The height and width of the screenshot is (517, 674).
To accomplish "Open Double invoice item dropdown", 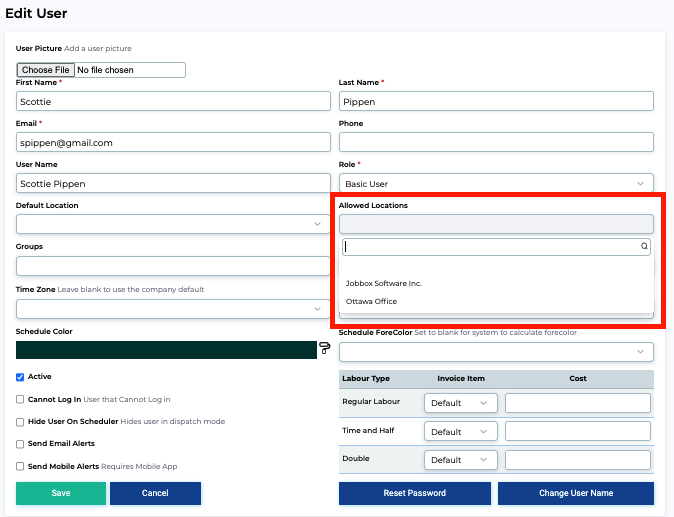I will [x=460, y=460].
